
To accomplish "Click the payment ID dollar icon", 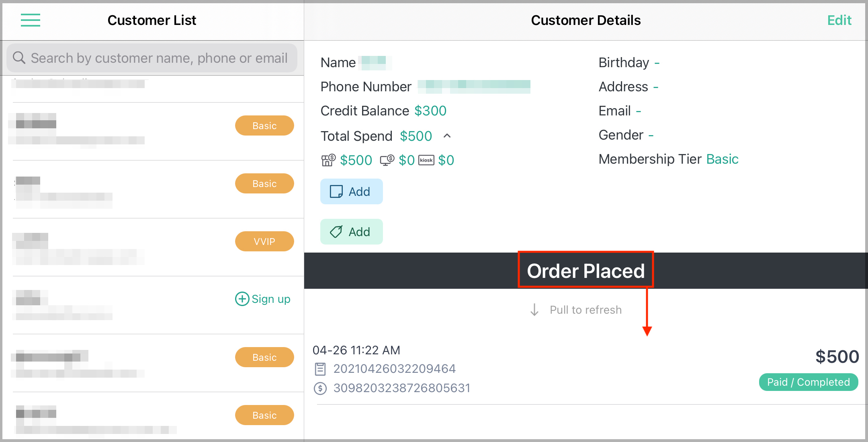I will click(320, 388).
